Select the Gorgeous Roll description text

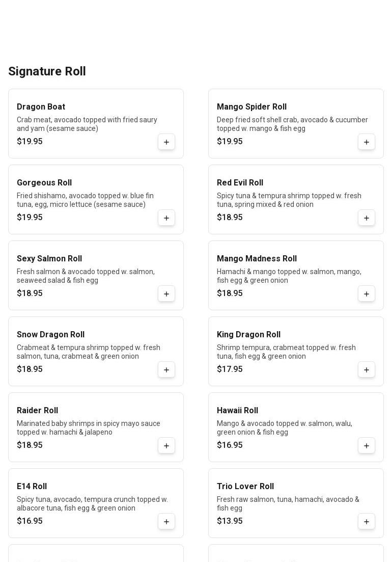pos(85,200)
